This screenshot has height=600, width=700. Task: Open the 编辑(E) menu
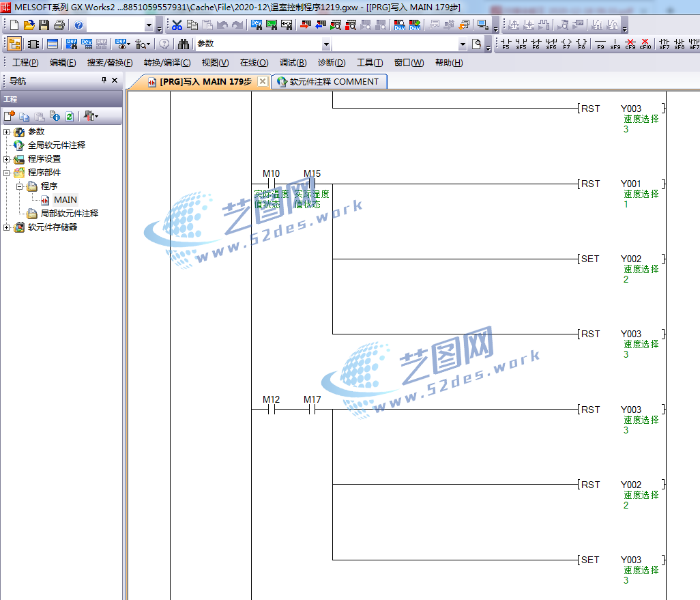point(63,63)
